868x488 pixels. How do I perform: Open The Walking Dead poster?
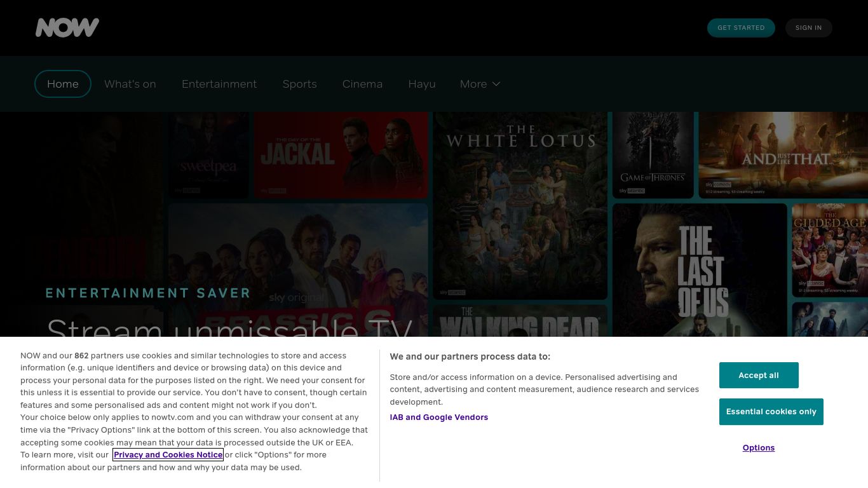coord(520,321)
